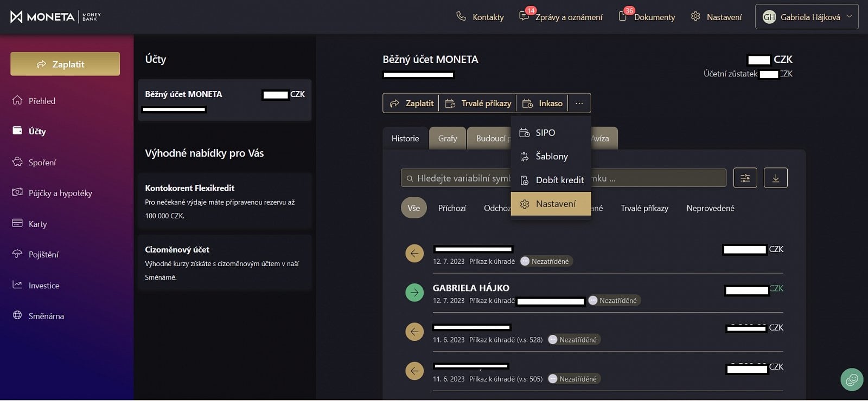The width and height of the screenshot is (868, 401).
Task: Click the gold Zaplatit sidebar button
Action: pos(65,64)
